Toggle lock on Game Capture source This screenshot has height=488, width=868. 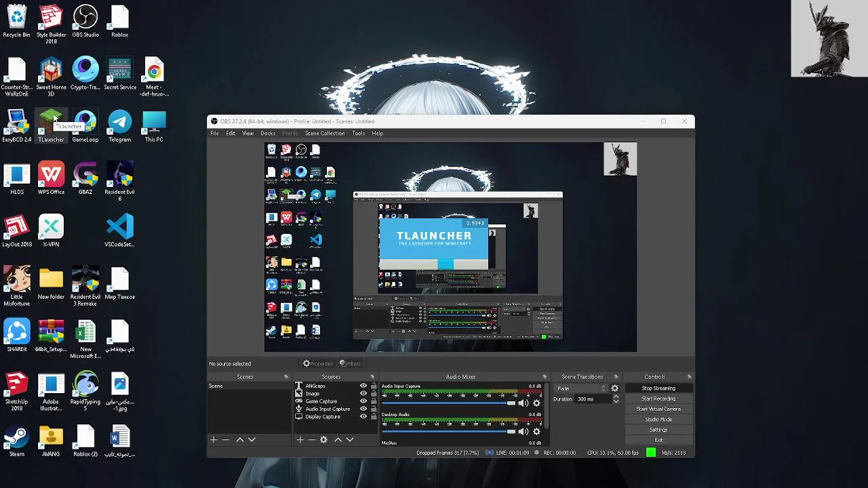pyautogui.click(x=373, y=401)
